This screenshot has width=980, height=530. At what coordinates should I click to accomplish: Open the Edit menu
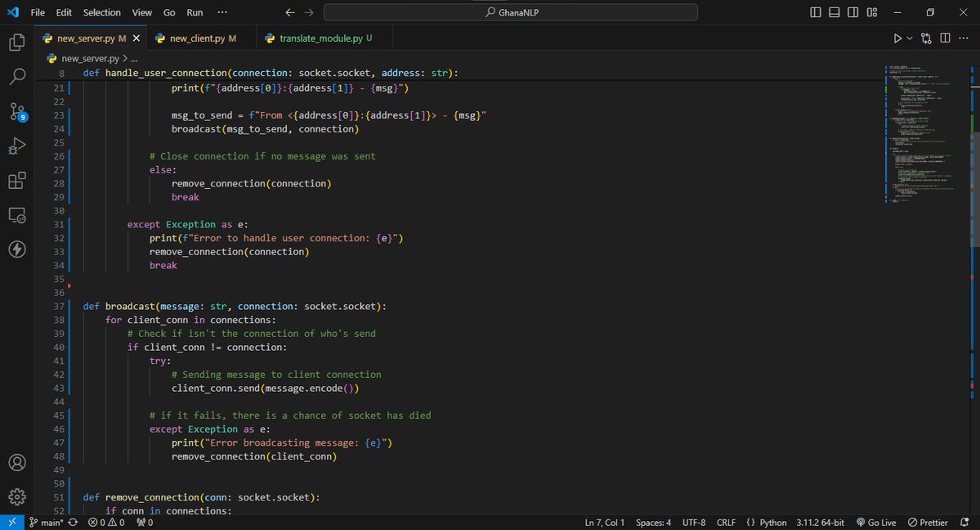coord(64,12)
